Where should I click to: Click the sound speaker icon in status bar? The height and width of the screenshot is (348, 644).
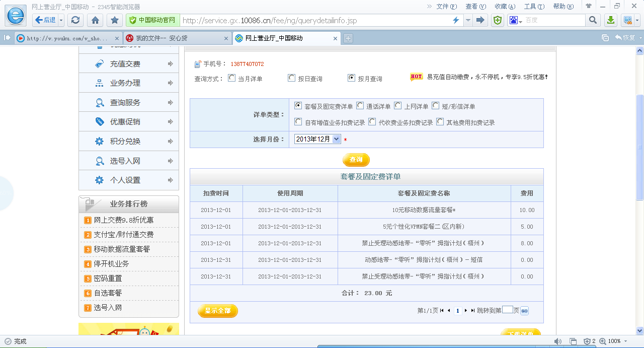coord(557,341)
